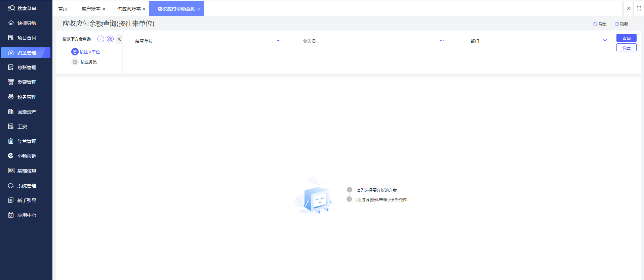Image resolution: width=644 pixels, height=280 pixels.
Task: Click the 经营管理 clipboard icon
Action: click(11, 141)
